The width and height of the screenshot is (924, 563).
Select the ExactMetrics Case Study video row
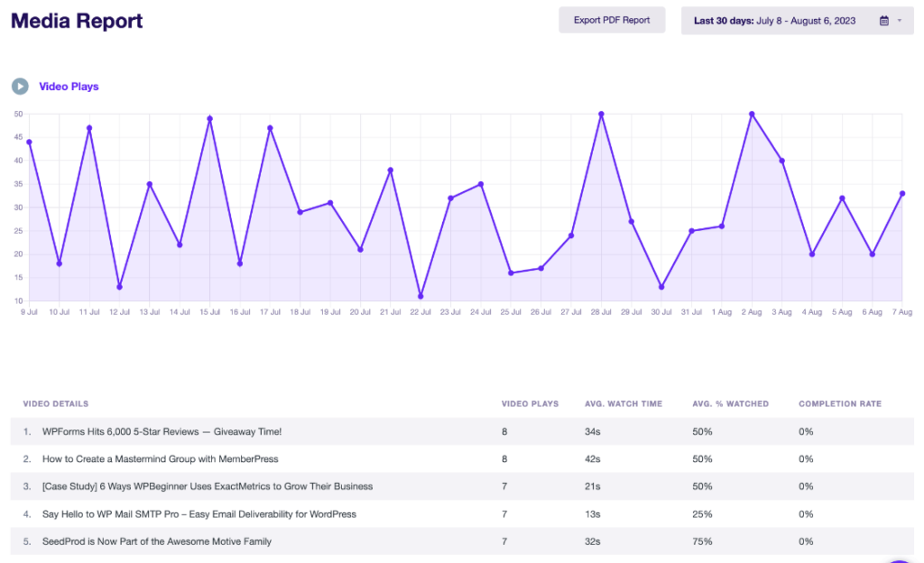click(x=207, y=486)
